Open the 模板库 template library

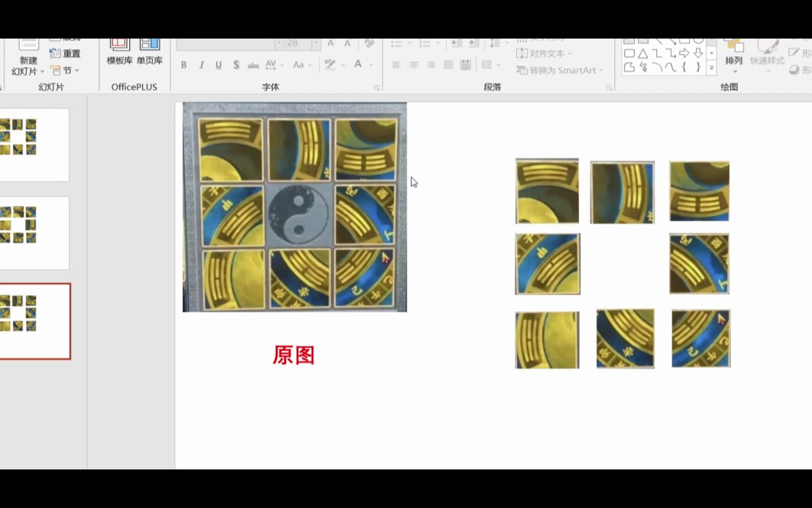(x=119, y=53)
